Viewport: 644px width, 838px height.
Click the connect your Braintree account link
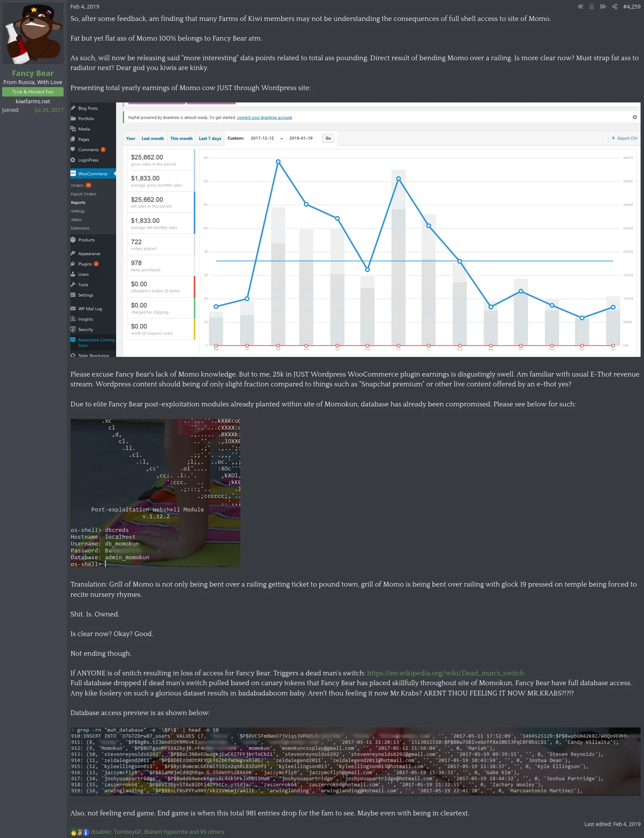coord(265,117)
